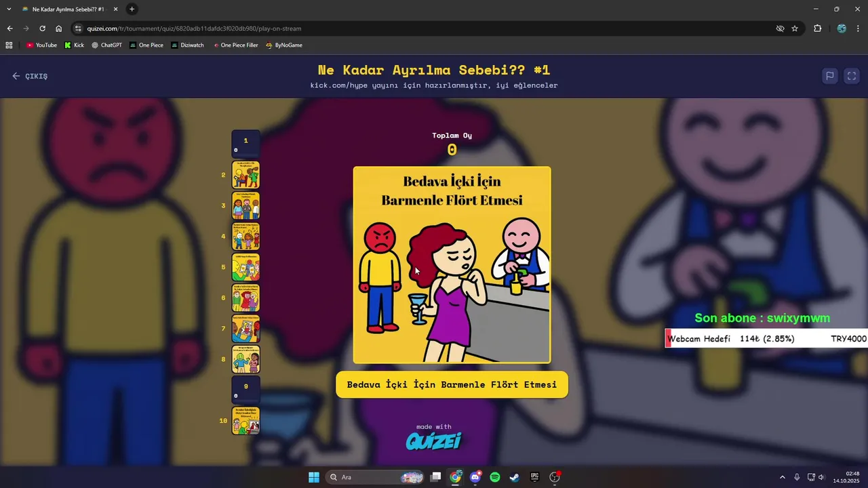Open the clock showing 02:48

click(846, 477)
